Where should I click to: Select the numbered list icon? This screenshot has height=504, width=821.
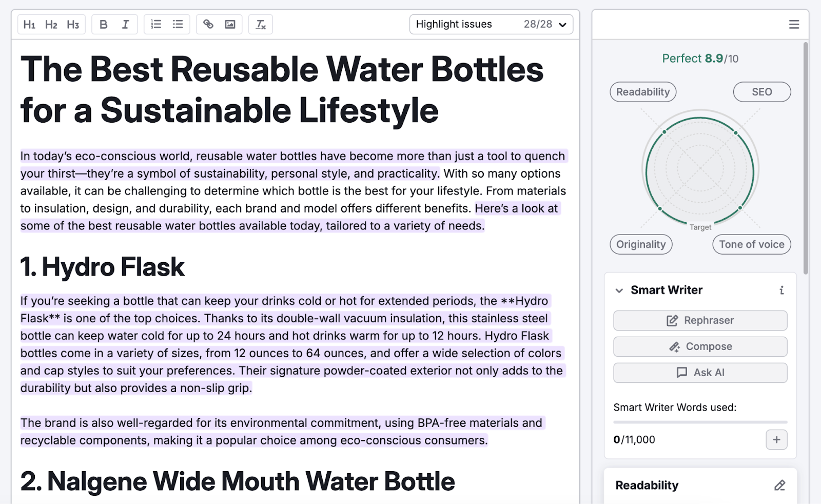coord(155,24)
